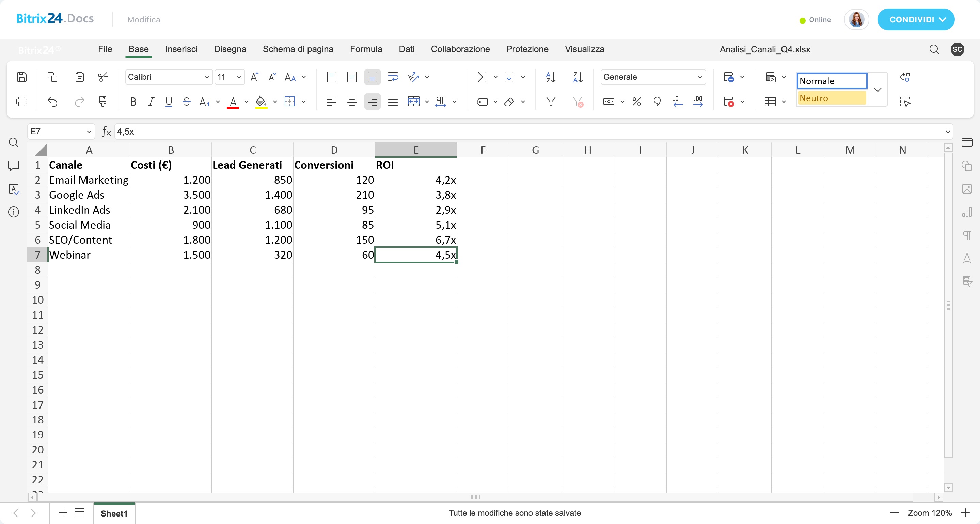
Task: Click the Save icon in toolbar
Action: [x=22, y=77]
